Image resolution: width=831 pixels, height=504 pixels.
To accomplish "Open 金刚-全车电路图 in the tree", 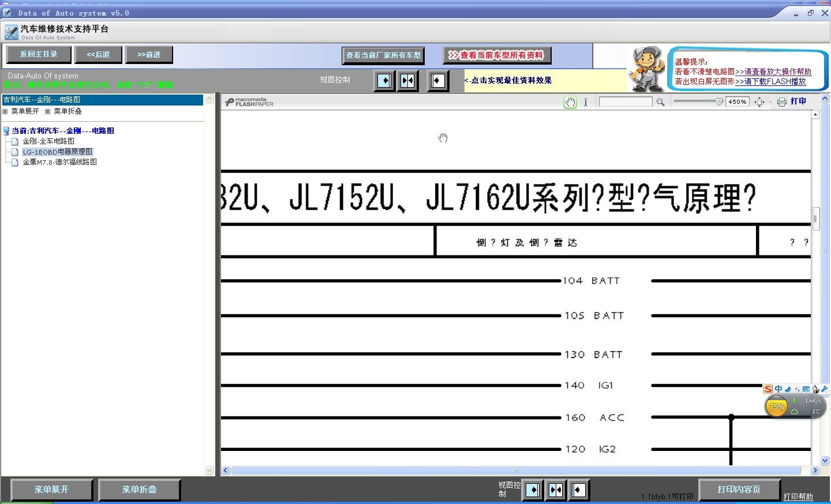I will (x=48, y=141).
